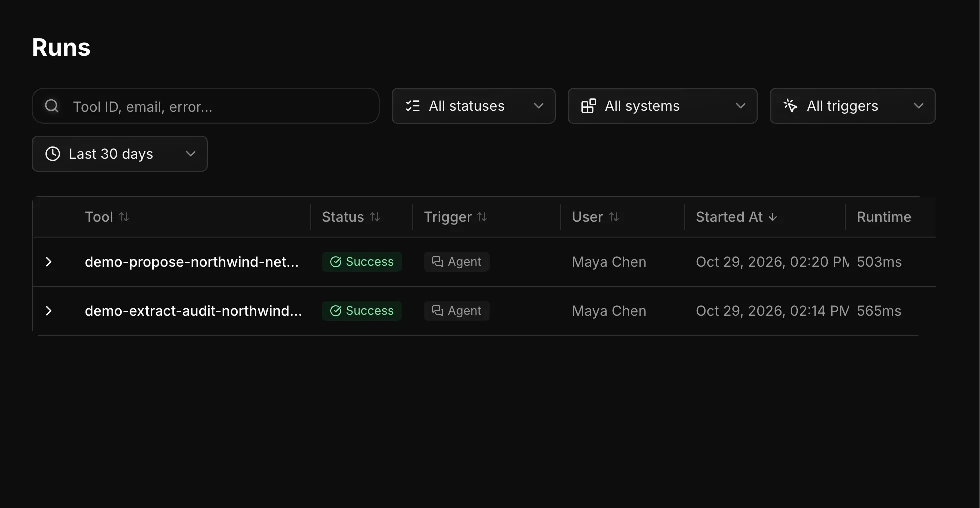The width and height of the screenshot is (980, 508).
Task: Click the sparkle cursor icon beside All triggers
Action: point(791,106)
